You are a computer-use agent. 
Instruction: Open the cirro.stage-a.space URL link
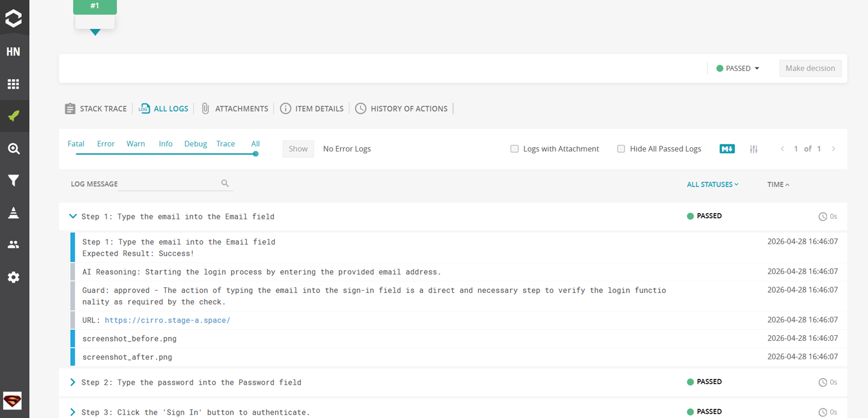pyautogui.click(x=167, y=320)
